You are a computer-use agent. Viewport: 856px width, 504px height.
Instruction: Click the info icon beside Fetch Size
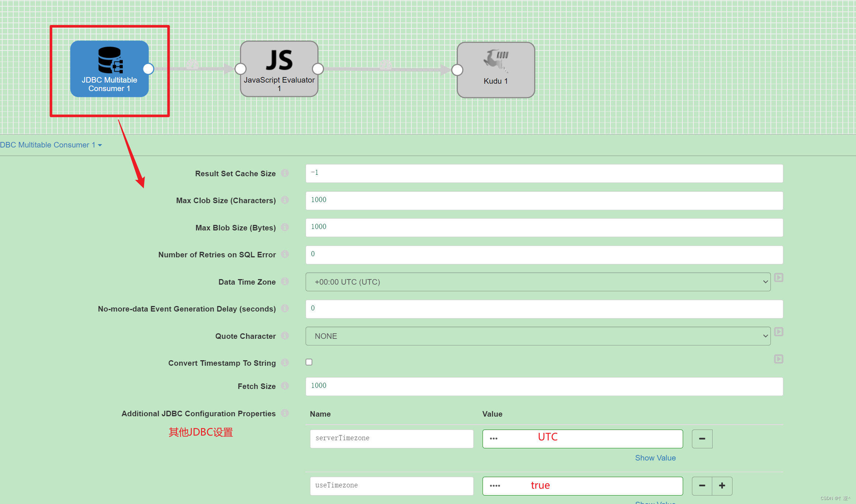click(285, 386)
